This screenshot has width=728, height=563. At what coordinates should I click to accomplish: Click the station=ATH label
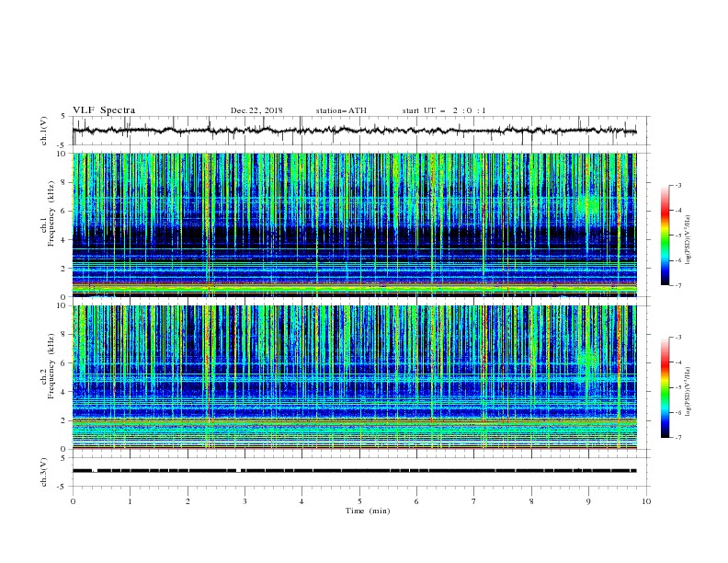tap(341, 110)
